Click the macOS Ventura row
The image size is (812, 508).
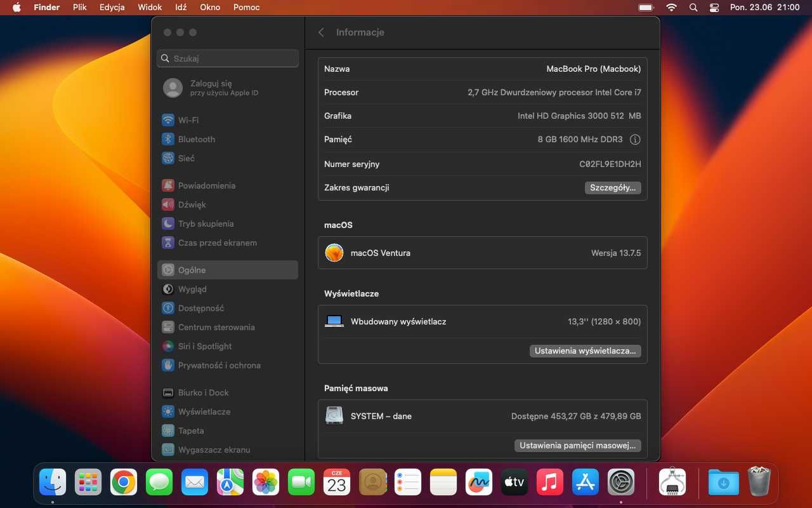(483, 253)
